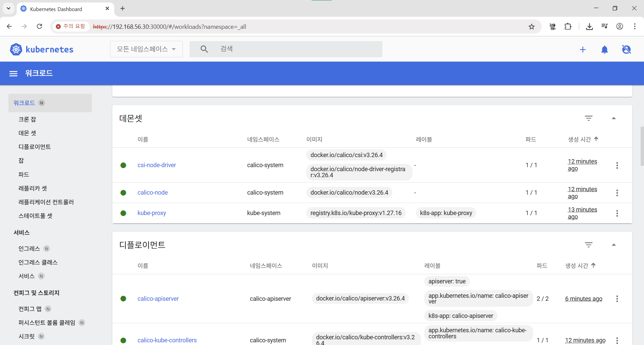This screenshot has width=644, height=345.
Task: Click the docker.io/calico/csi:v3.26.4 image chip
Action: pyautogui.click(x=346, y=155)
